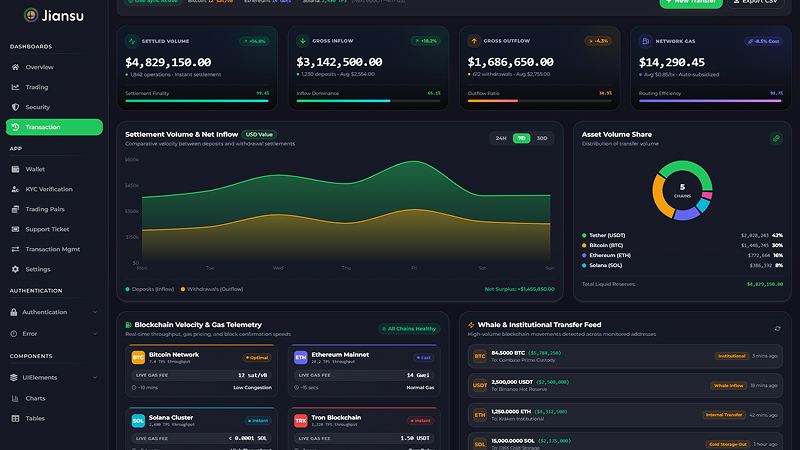The height and width of the screenshot is (450, 800).
Task: Click the Inflow Dominance progress bar
Action: [x=368, y=101]
